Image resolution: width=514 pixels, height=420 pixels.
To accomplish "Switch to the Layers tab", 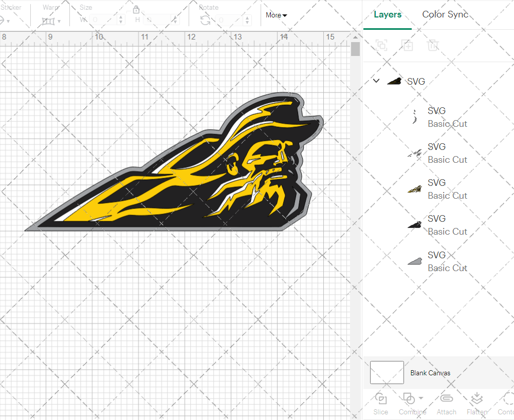I will [388, 15].
